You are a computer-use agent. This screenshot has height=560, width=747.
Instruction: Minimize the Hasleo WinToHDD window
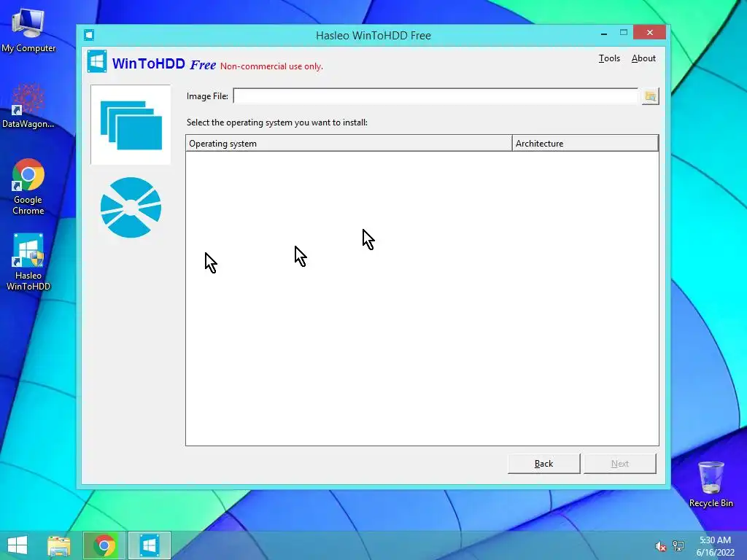(x=604, y=33)
